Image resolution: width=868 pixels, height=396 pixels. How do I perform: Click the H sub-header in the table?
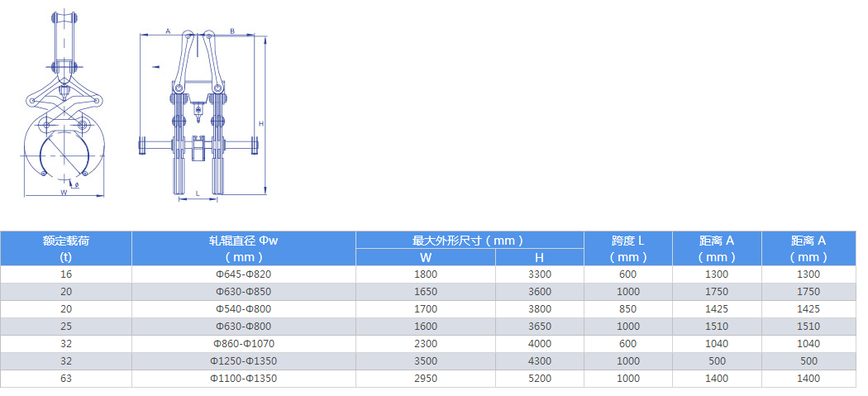point(539,257)
